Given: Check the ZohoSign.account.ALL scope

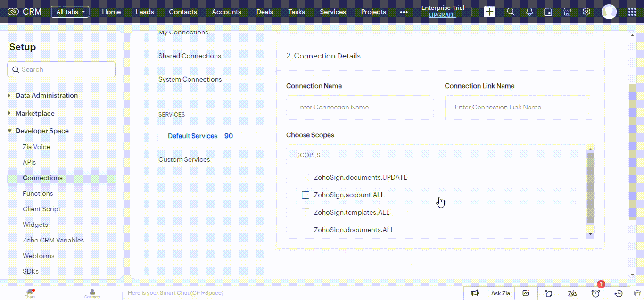Looking at the screenshot, I should 305,195.
